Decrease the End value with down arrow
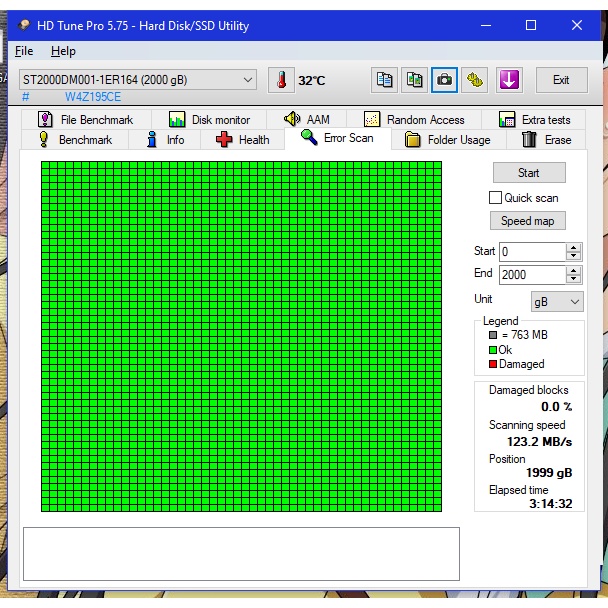Image resolution: width=608 pixels, height=608 pixels. pyautogui.click(x=573, y=278)
